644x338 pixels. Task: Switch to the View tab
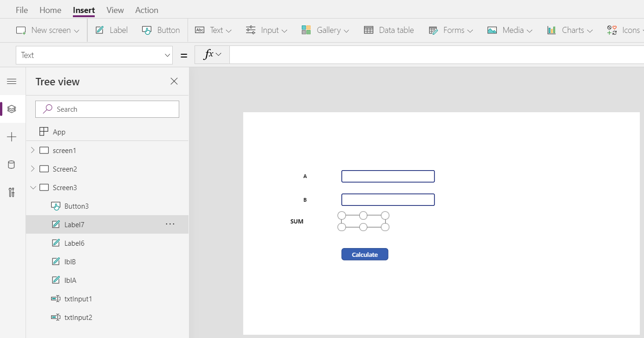pyautogui.click(x=115, y=10)
